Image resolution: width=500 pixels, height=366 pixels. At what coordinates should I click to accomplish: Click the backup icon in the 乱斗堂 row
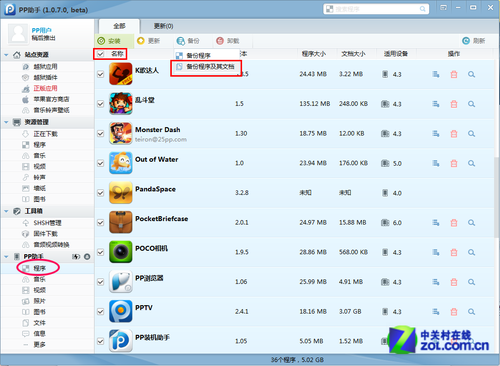pos(436,104)
